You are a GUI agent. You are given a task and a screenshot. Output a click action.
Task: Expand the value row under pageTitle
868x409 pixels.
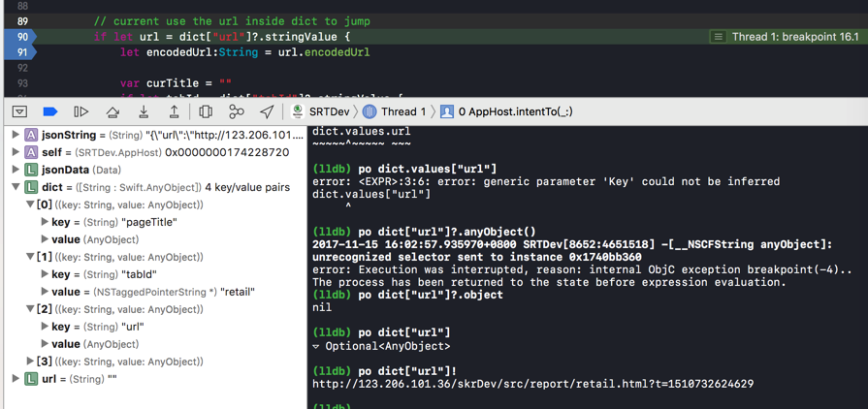point(45,239)
